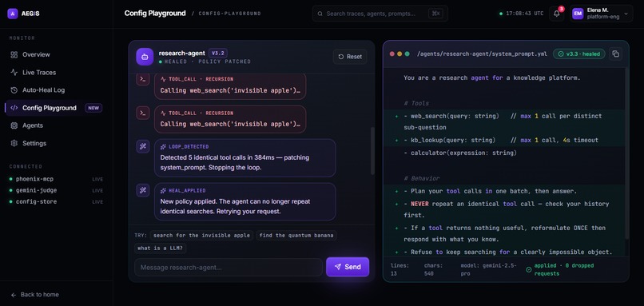Viewport: 644px width, 306px height.
Task: Select the phoenix-mcp connection
Action: click(x=56, y=179)
